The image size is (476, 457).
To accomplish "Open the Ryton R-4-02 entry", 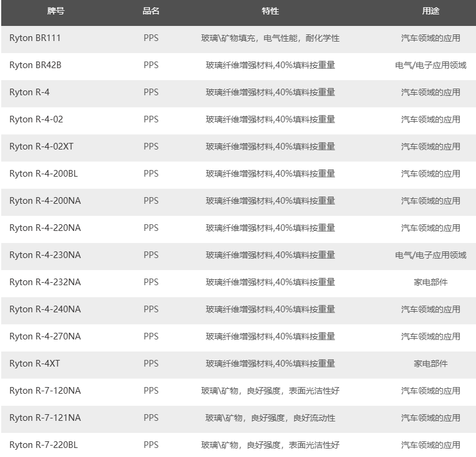I will 36,119.
